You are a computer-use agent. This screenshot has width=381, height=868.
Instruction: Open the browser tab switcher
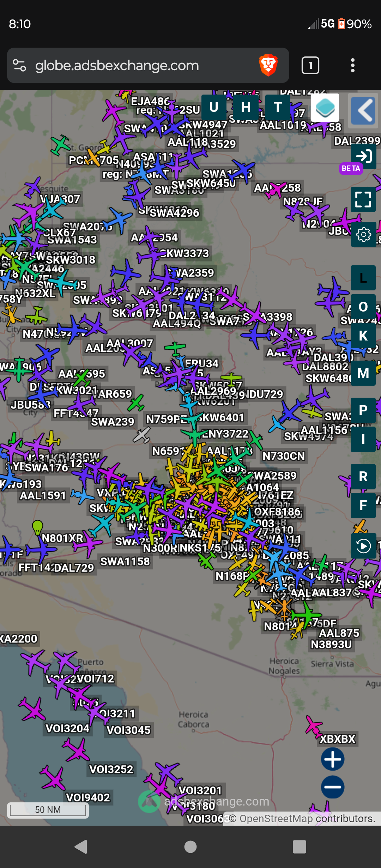coord(310,65)
